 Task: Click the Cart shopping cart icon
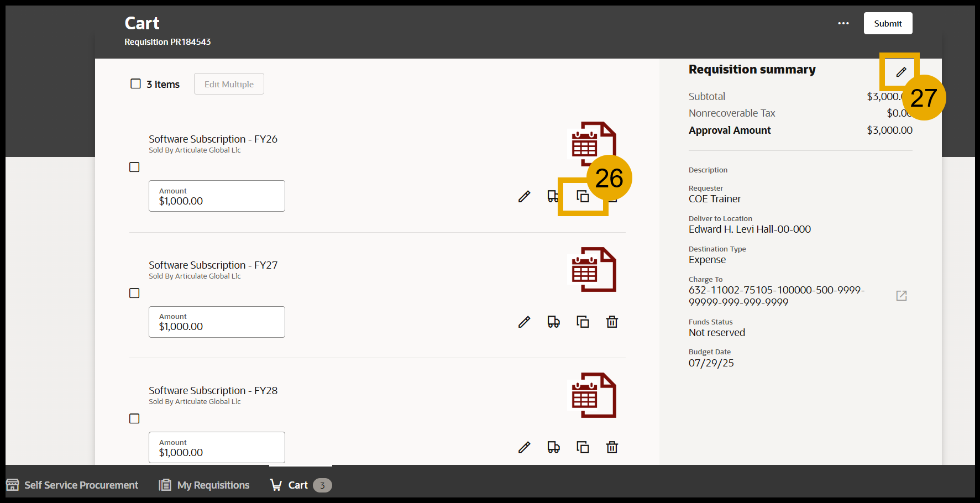(x=276, y=485)
